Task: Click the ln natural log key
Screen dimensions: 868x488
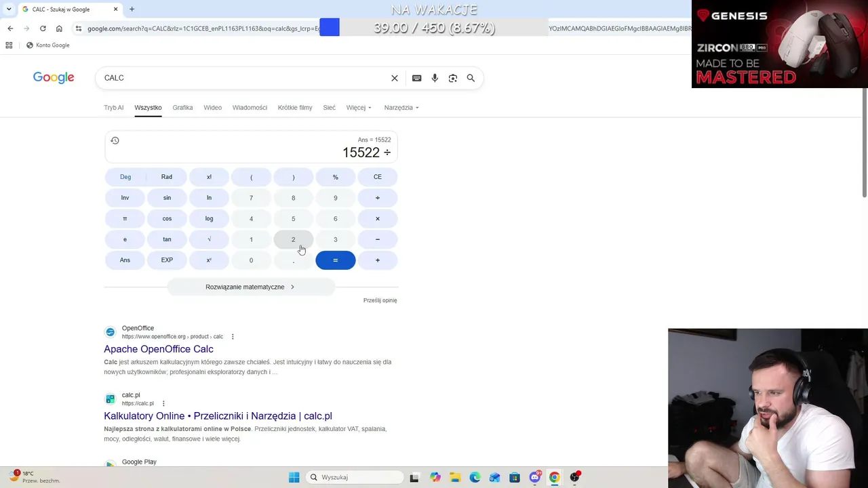Action: (209, 198)
